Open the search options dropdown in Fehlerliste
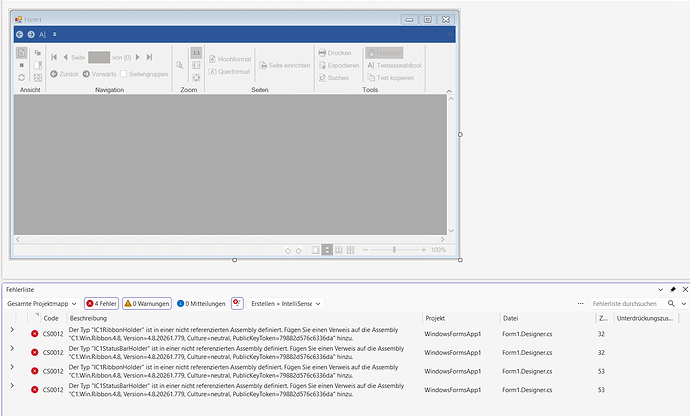This screenshot has height=416, width=690. (684, 304)
